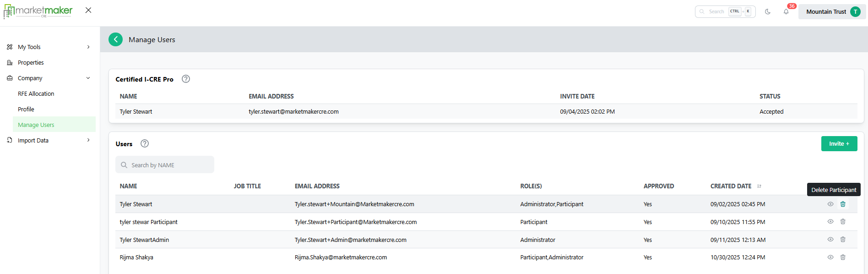
Task: Open RFE Allocation page
Action: tap(36, 93)
